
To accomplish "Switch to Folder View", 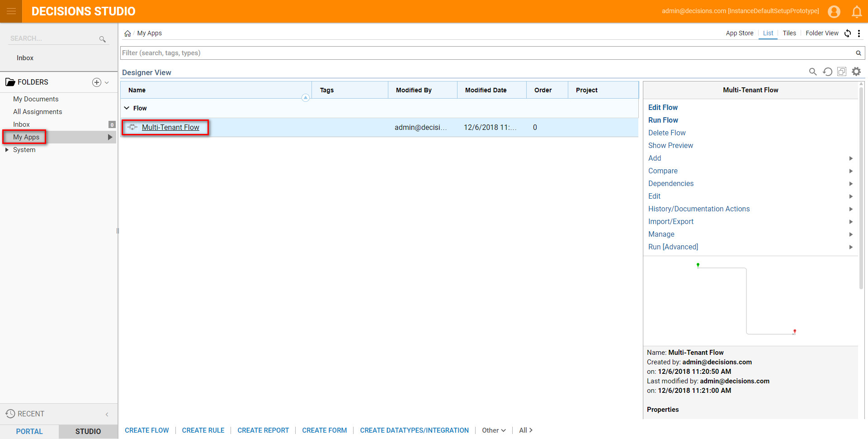I will 822,33.
